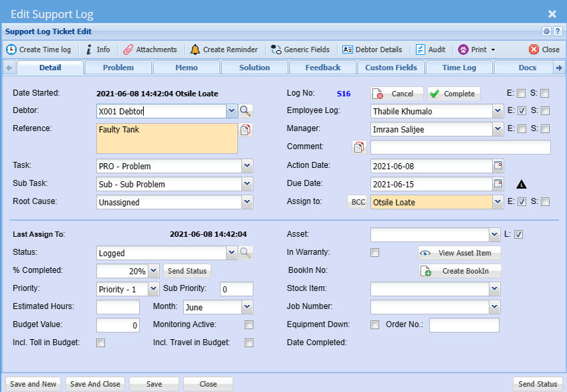Check the Equipment Down checkbox
Image resolution: width=567 pixels, height=392 pixels.
[x=375, y=325]
